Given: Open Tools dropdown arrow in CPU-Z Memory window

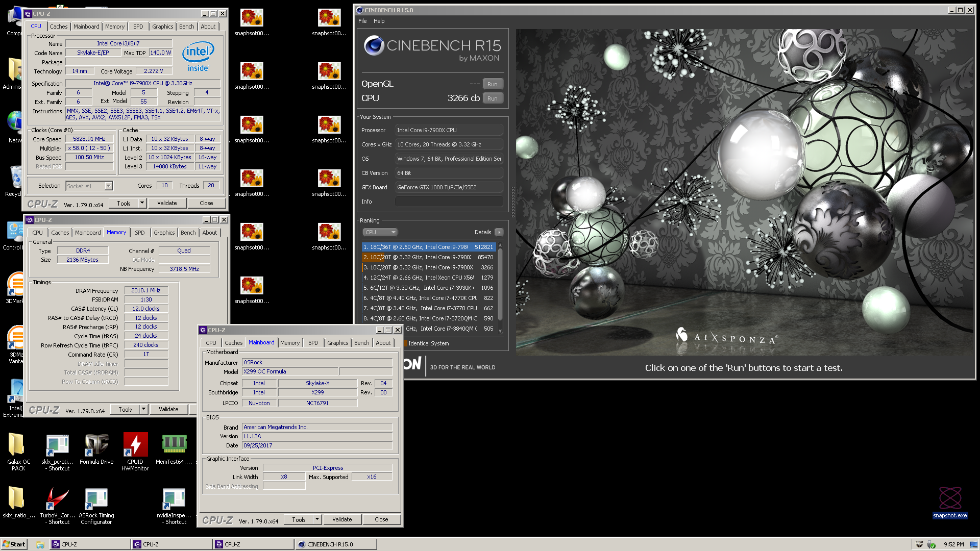Looking at the screenshot, I should coord(144,409).
